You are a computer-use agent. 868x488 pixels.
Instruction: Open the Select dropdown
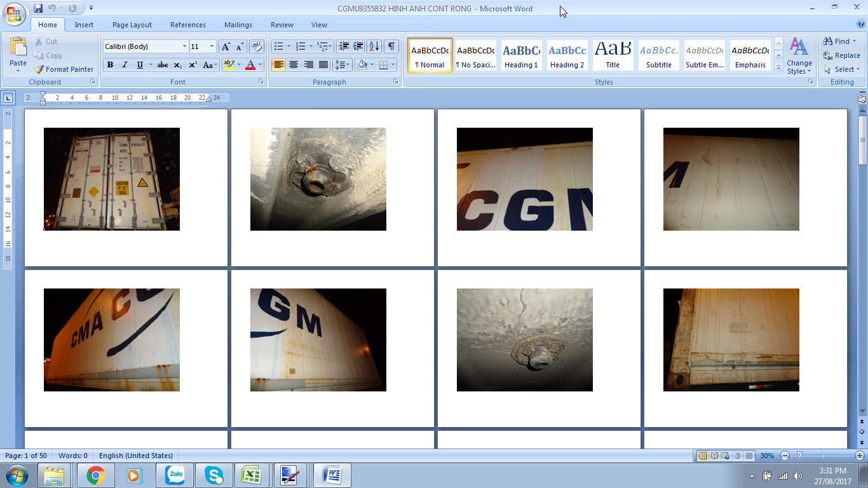tap(842, 69)
